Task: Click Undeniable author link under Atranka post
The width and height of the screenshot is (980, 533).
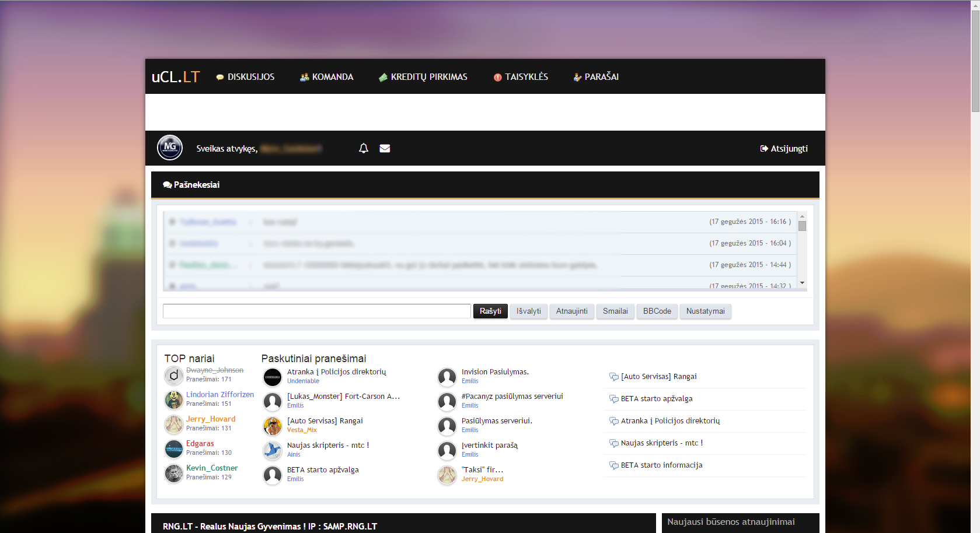Action: coord(304,381)
